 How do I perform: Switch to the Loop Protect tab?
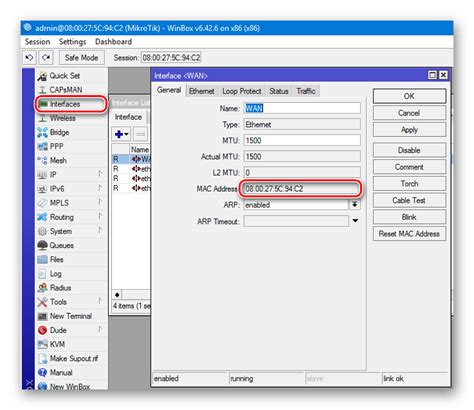[242, 91]
